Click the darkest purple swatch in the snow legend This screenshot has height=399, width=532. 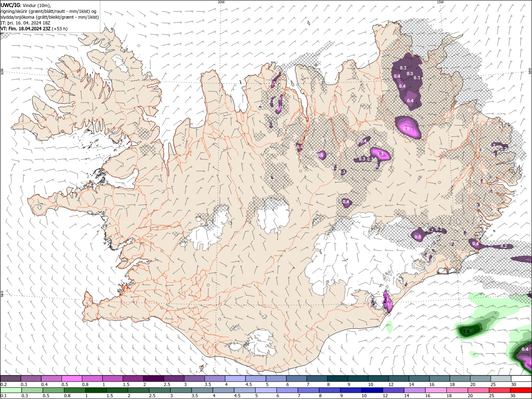pyautogui.click(x=153, y=379)
